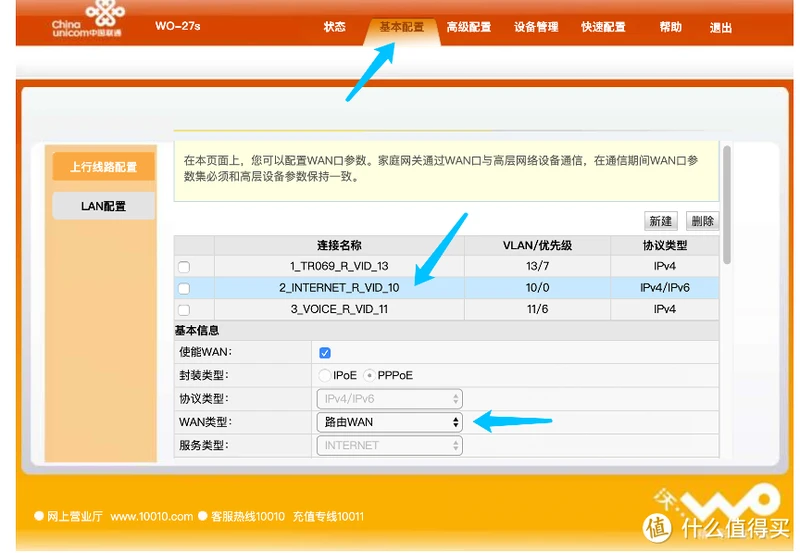Select LAN配置 in the sidebar
The height and width of the screenshot is (553, 800).
(104, 206)
